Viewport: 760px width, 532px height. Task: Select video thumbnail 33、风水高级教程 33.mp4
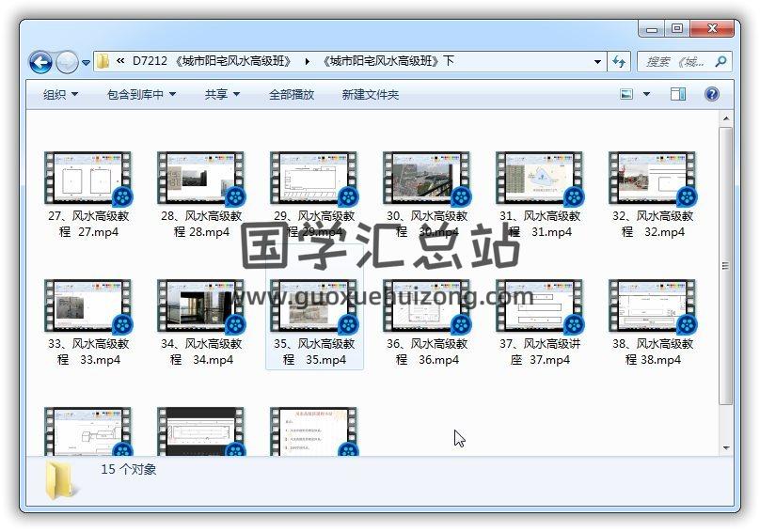coord(88,306)
